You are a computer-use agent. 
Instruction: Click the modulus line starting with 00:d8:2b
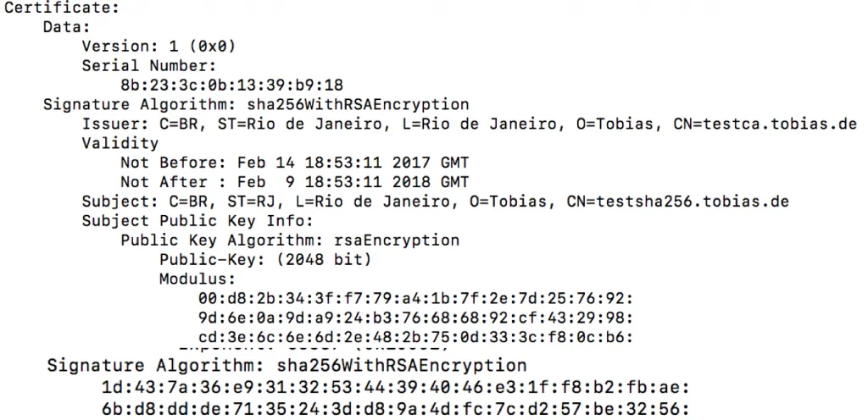pos(415,298)
